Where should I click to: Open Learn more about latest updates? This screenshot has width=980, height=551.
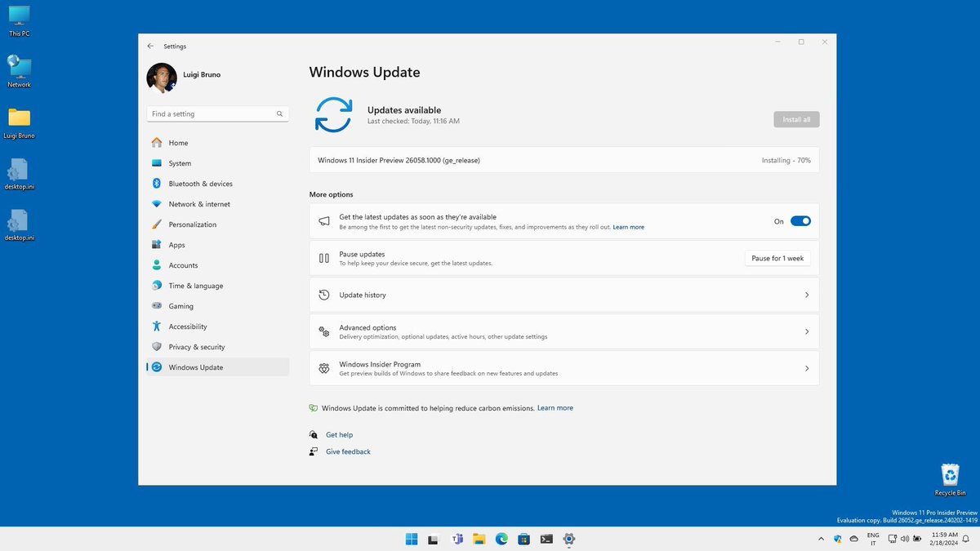629,227
